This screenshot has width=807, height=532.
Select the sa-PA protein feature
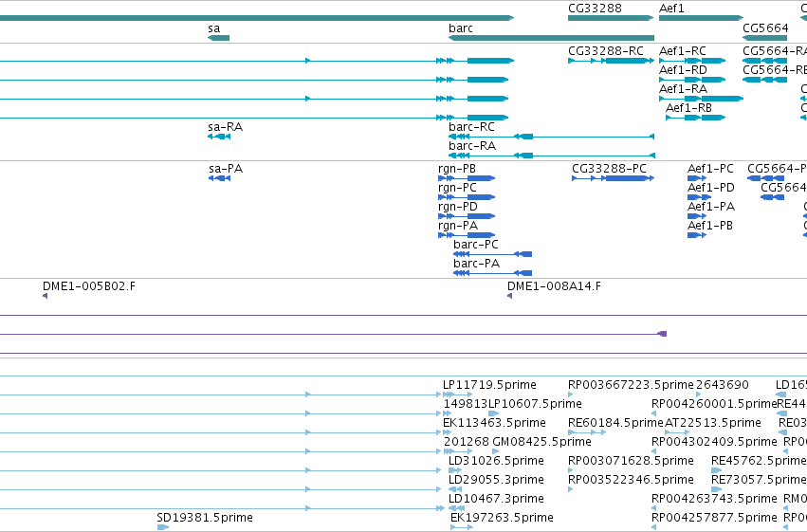[219, 178]
